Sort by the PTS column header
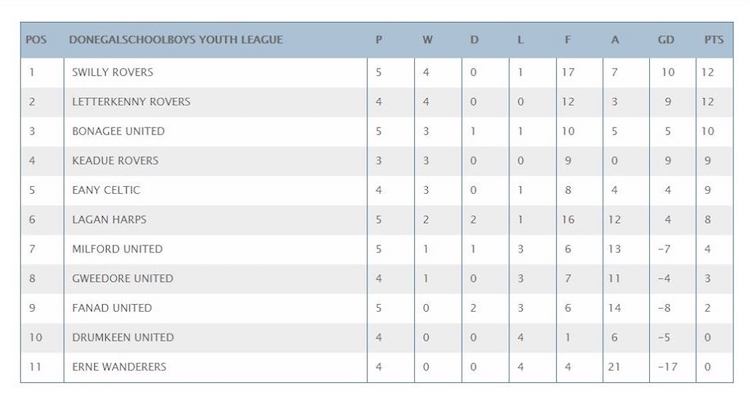750x397 pixels. 714,40
